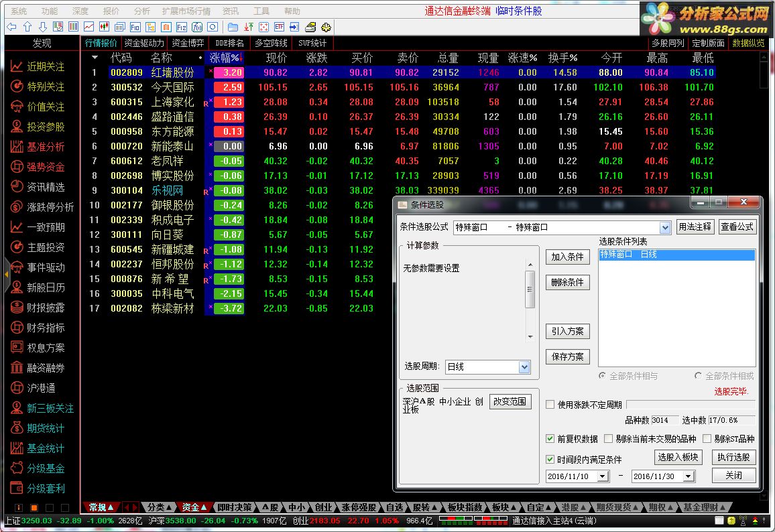Click the blue folder toolbar icon
The height and width of the screenshot is (532, 775).
(233, 27)
